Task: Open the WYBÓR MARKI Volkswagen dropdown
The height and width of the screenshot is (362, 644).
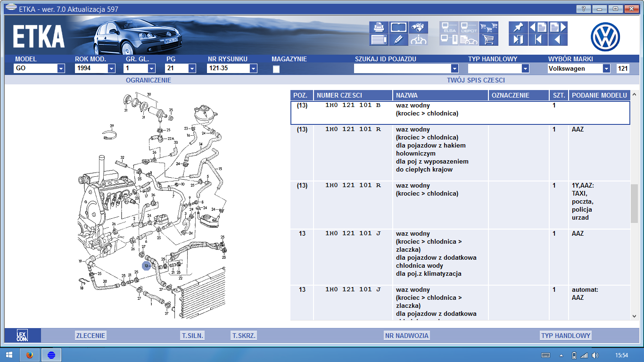Action: pyautogui.click(x=606, y=69)
